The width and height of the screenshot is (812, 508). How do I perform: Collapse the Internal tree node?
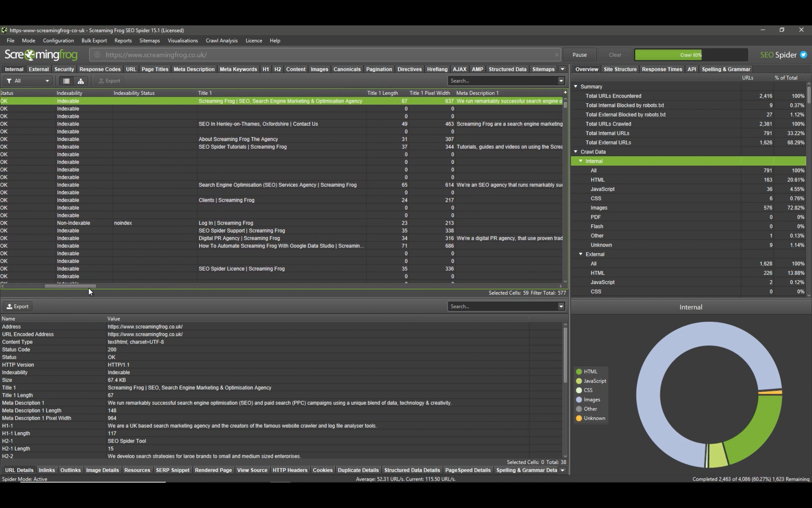581,161
